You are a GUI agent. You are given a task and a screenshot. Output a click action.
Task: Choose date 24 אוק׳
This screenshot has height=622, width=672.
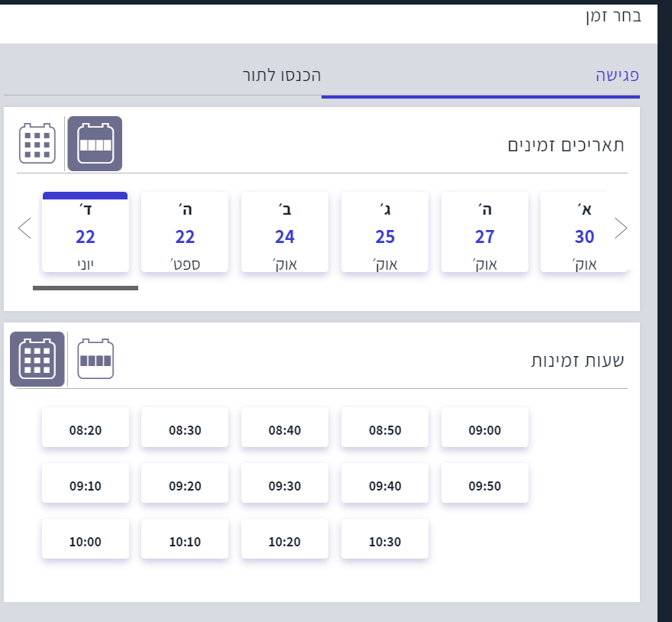285,233
